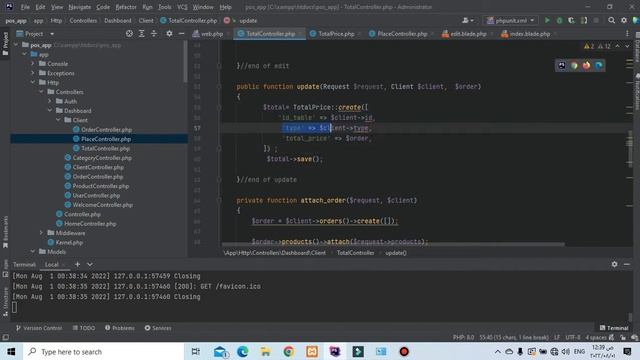Image resolution: width=640 pixels, height=360 pixels.
Task: Click UTF-8 encoding in status bar
Action: coord(573,338)
